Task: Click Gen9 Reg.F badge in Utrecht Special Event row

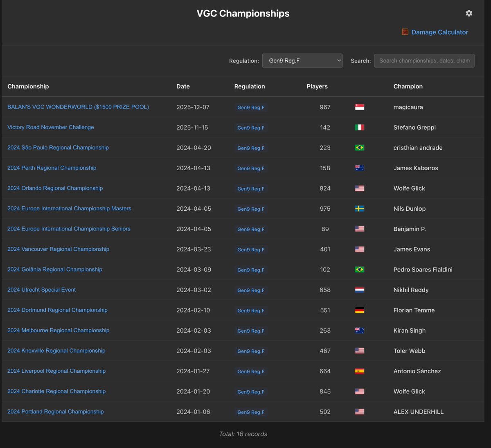Action: (251, 290)
